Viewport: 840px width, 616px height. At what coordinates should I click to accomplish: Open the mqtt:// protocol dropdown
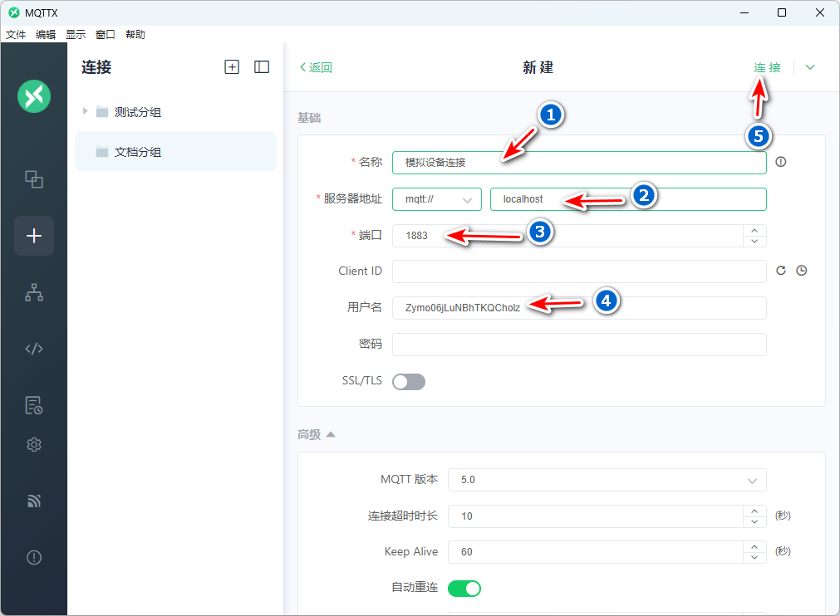436,199
